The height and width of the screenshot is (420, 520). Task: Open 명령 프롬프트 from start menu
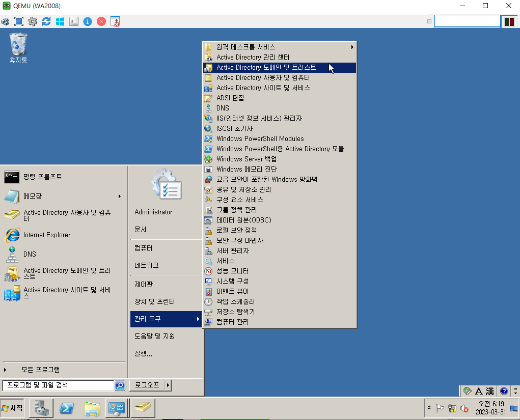coord(64,177)
